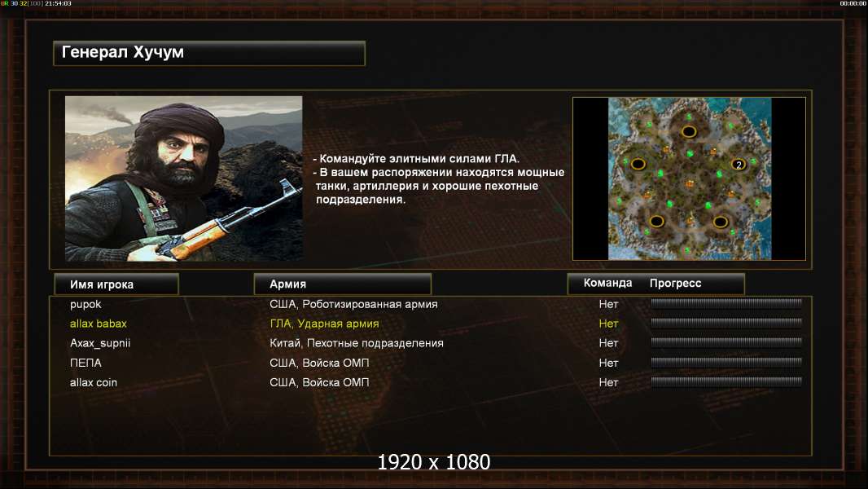Click Китай, Пехотные подразделения army entry

pyautogui.click(x=357, y=343)
